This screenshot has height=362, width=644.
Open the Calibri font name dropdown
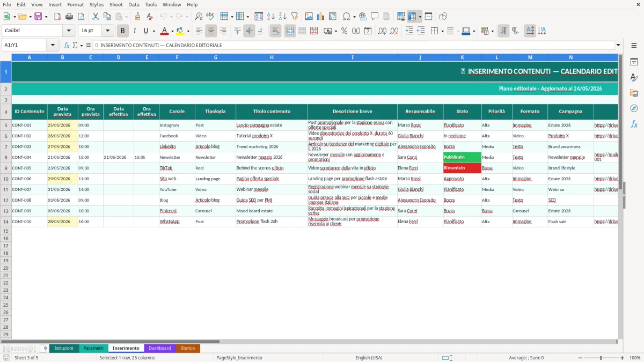(69, 31)
